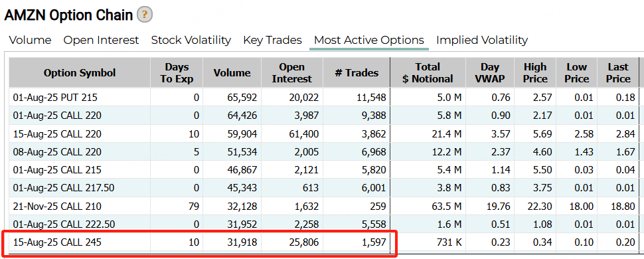Select the Stock Volatility tab
The image size is (644, 259).
coord(191,41)
